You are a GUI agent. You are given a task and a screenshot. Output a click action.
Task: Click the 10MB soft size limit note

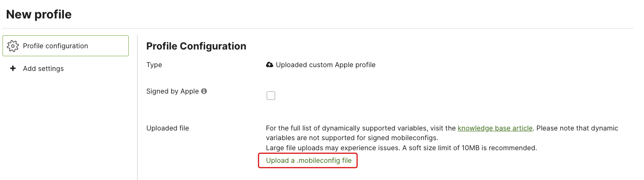pos(401,148)
